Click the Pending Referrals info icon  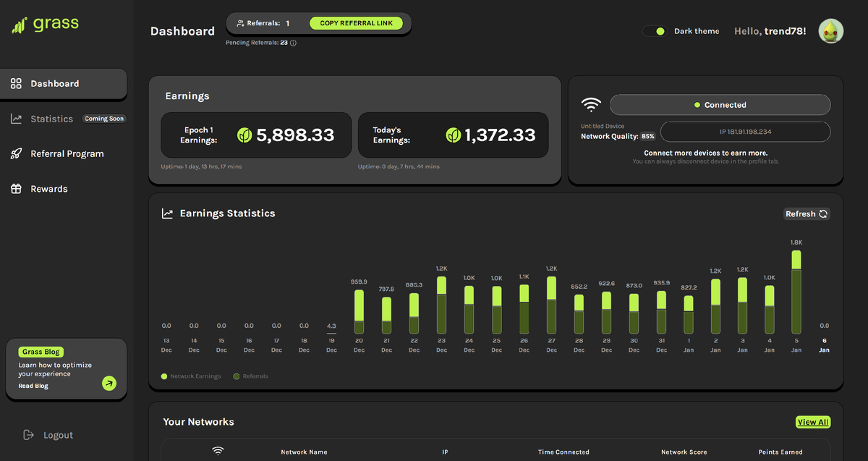[x=293, y=43]
